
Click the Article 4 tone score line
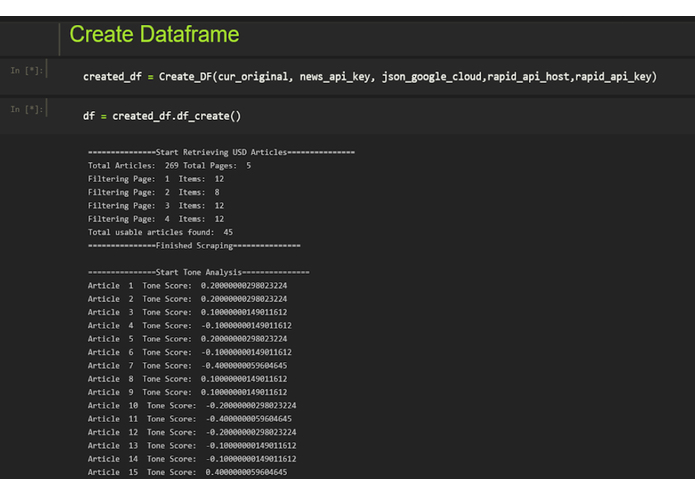point(190,326)
